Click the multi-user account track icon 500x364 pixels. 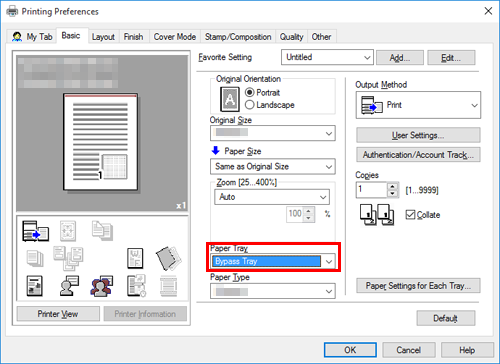101,286
